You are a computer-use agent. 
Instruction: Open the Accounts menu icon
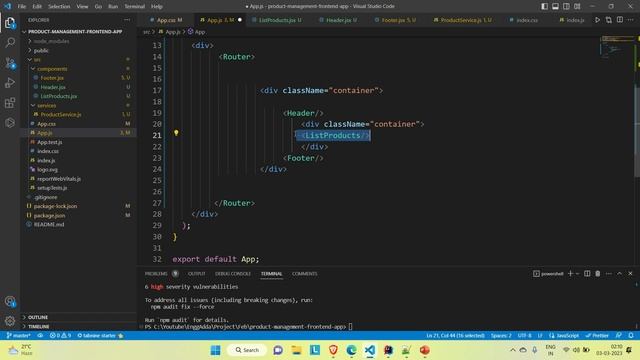[x=10, y=302]
